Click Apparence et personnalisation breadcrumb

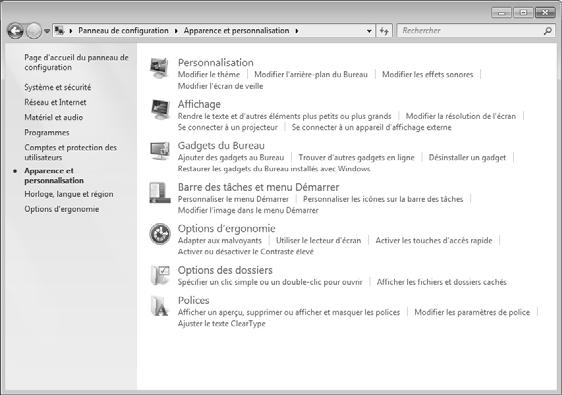coord(236,31)
